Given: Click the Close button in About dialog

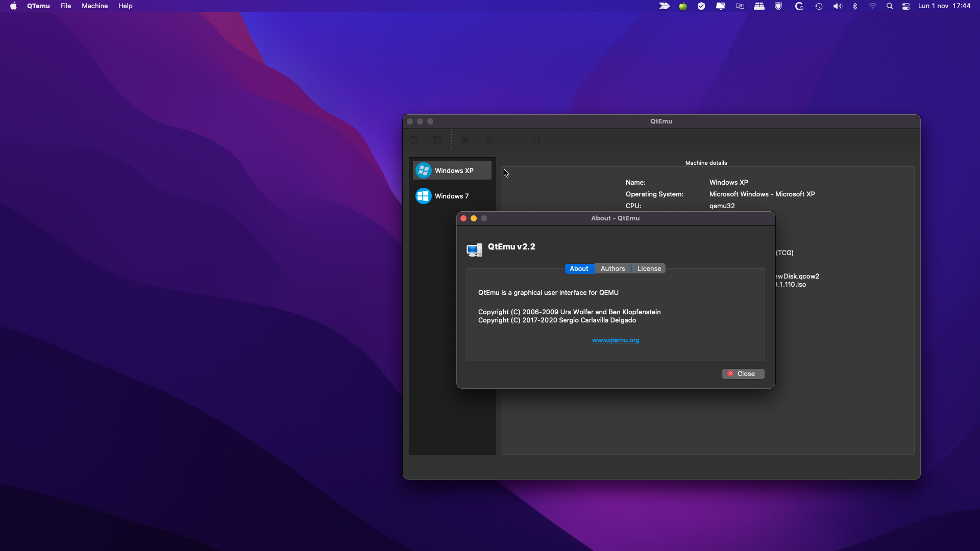Looking at the screenshot, I should (743, 374).
